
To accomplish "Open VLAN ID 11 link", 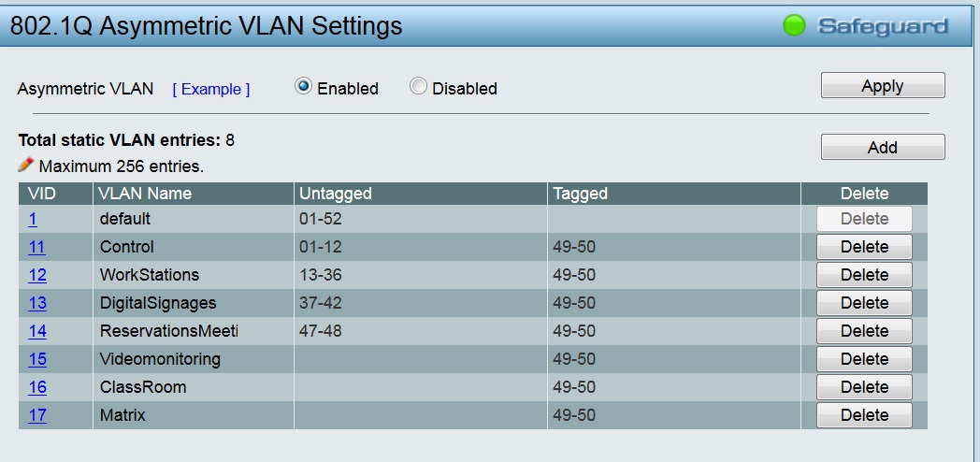I will 36,247.
